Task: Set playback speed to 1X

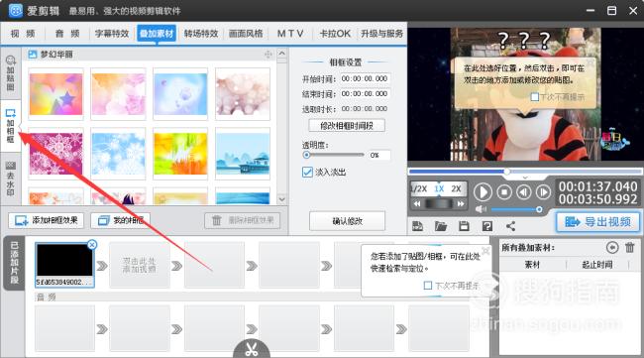Action: (439, 188)
